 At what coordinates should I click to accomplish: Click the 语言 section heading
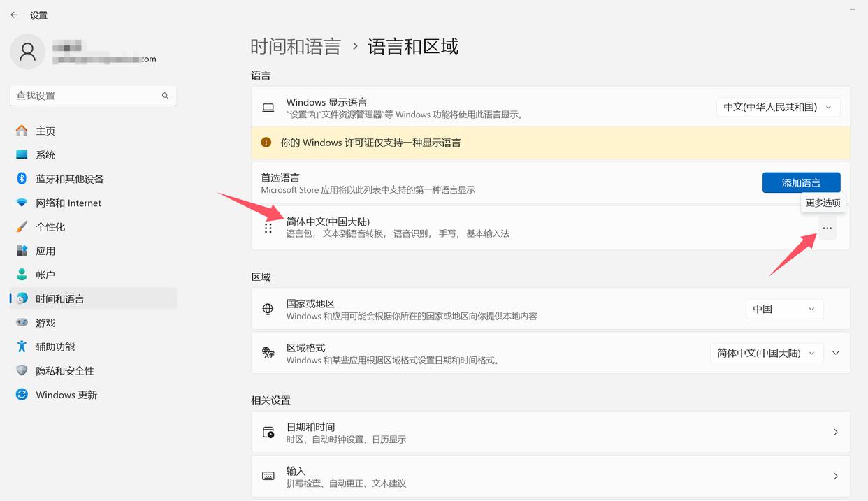(x=261, y=75)
